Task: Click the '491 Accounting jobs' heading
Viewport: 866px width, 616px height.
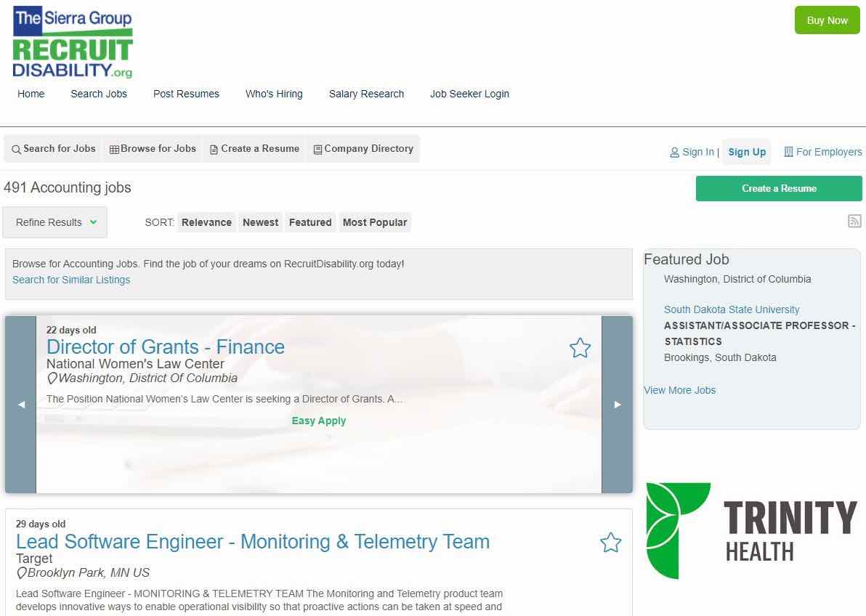Action: click(x=68, y=188)
